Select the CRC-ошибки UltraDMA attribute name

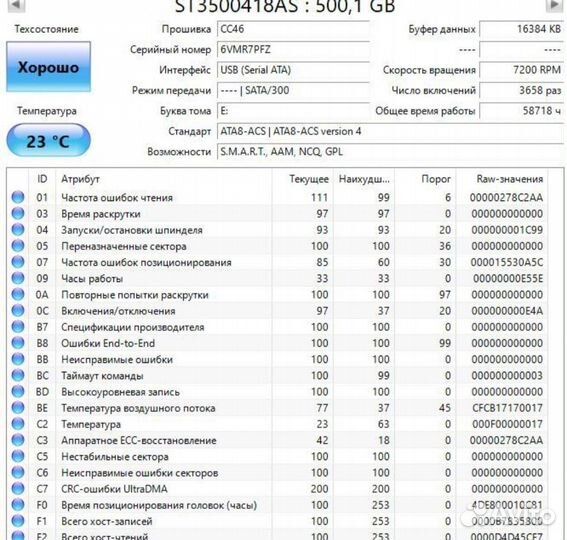point(114,489)
